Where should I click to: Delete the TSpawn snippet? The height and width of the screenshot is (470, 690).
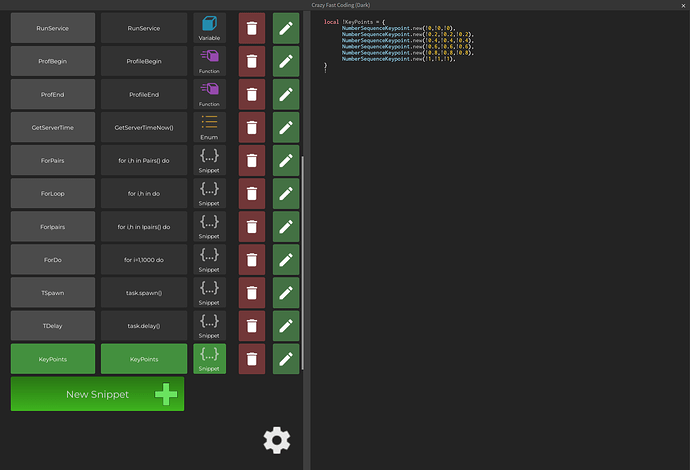[252, 293]
